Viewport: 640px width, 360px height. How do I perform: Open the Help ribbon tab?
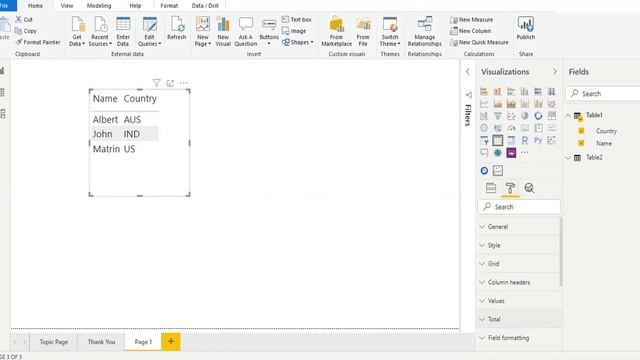[x=135, y=6]
